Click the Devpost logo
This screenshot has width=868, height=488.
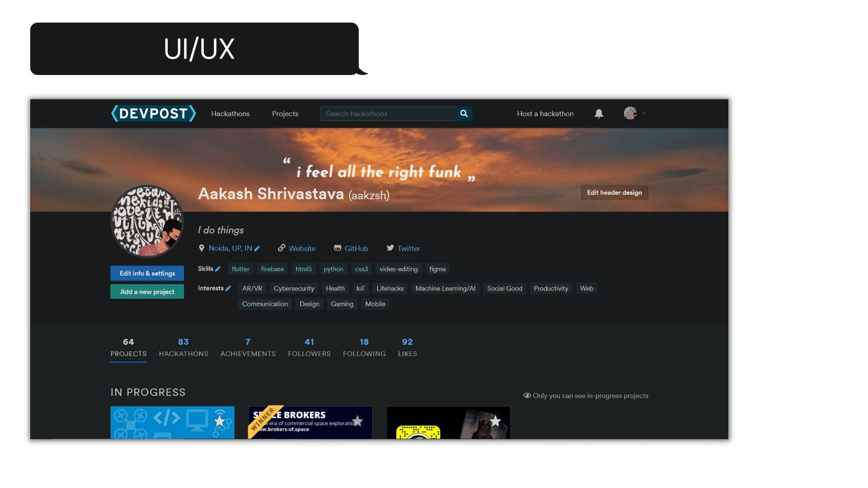pyautogui.click(x=154, y=113)
